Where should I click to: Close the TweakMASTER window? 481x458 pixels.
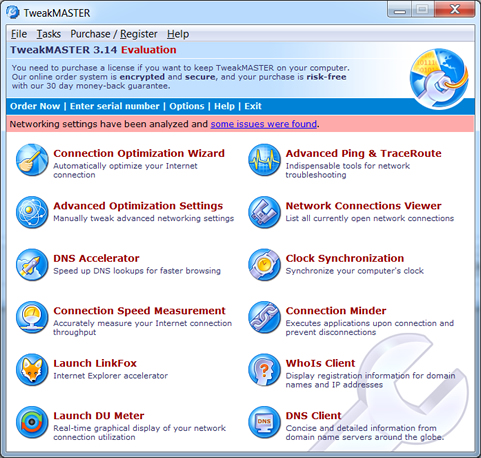455,10
